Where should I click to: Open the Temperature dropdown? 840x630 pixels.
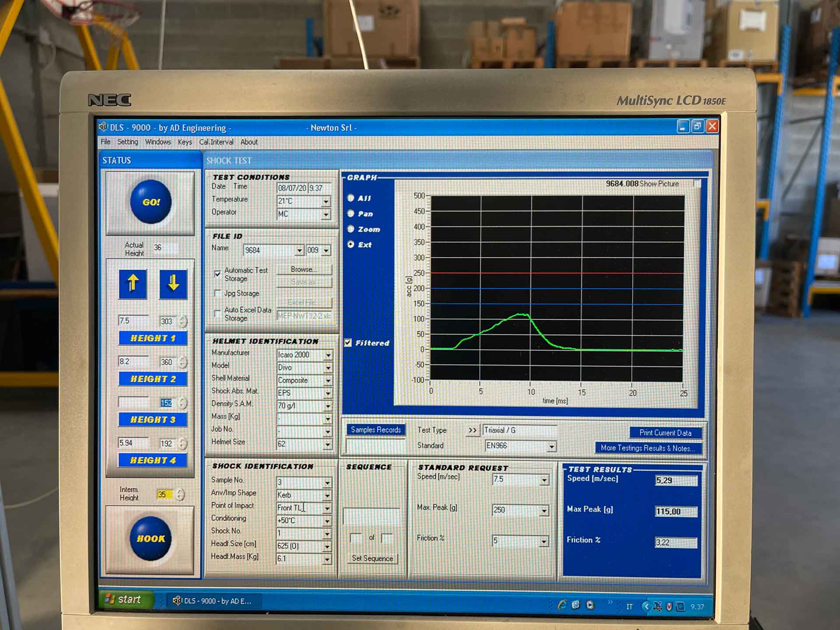coord(326,201)
